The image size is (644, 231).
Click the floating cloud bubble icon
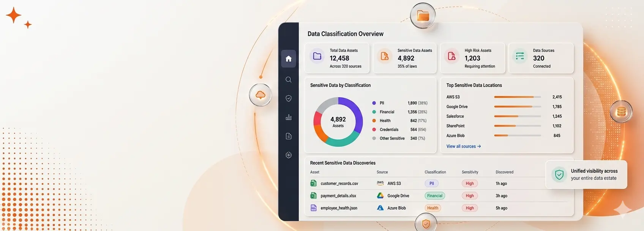tap(260, 95)
